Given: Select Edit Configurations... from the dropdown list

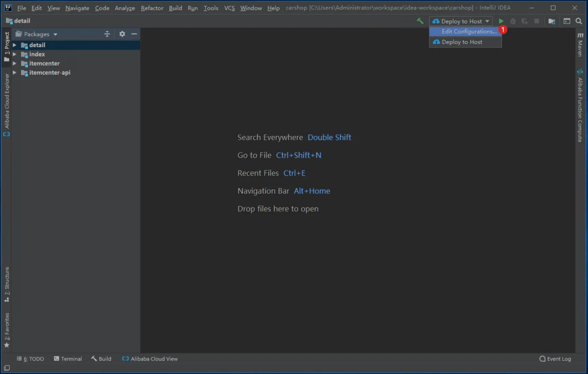Looking at the screenshot, I should (465, 31).
